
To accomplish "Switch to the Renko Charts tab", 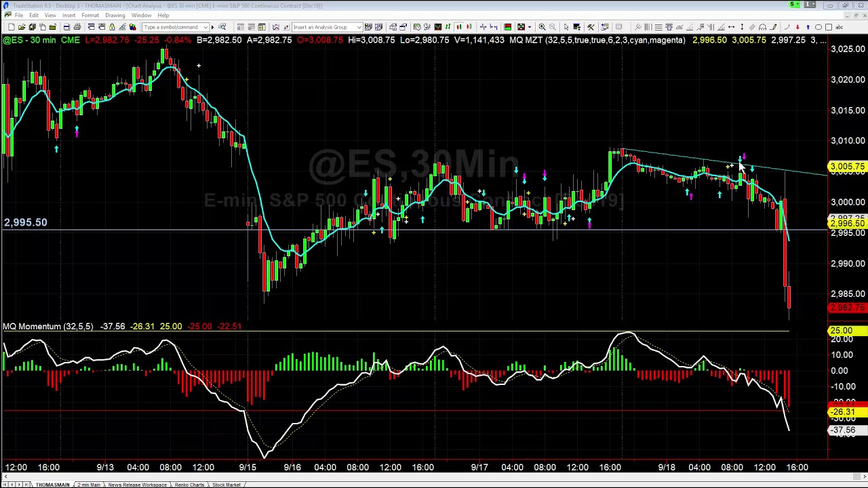I will click(x=189, y=485).
